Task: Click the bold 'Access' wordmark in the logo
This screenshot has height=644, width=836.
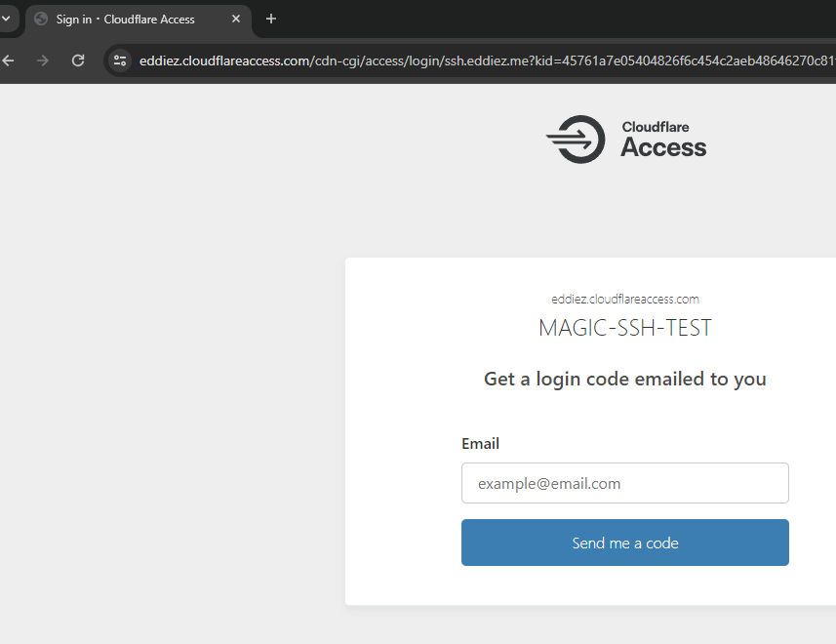Action: tap(663, 148)
